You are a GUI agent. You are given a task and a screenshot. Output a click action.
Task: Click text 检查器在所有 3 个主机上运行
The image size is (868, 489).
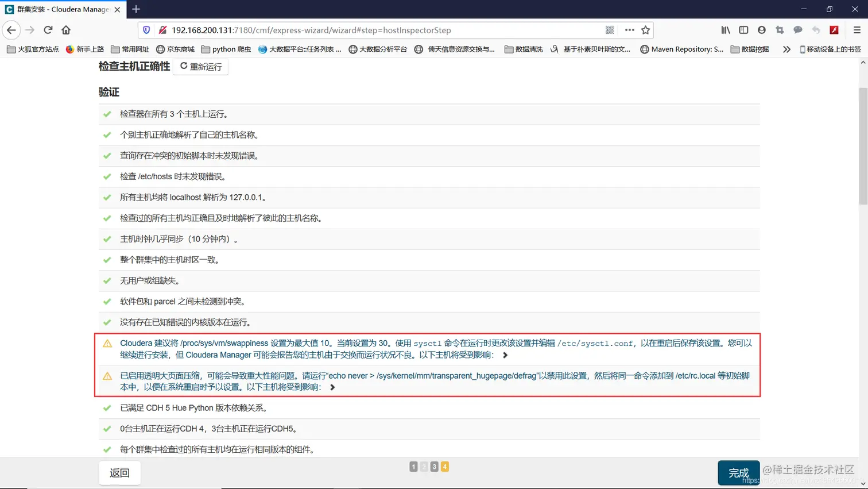point(175,114)
